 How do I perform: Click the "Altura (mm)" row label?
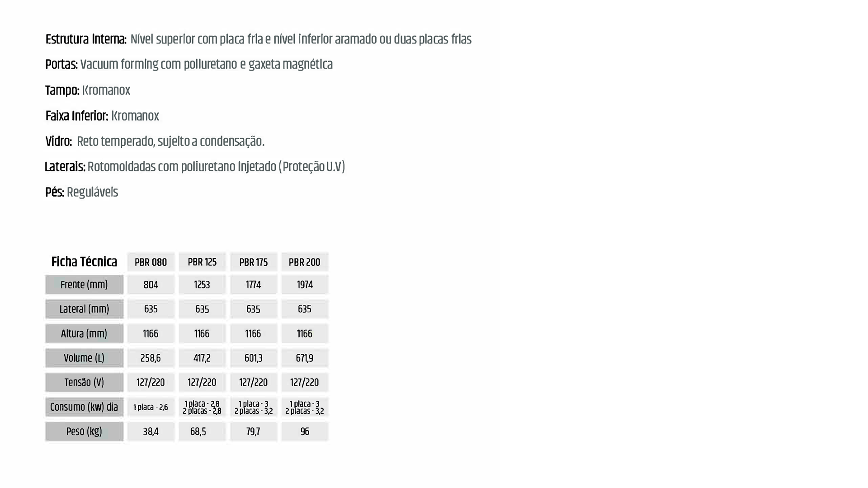[84, 333]
